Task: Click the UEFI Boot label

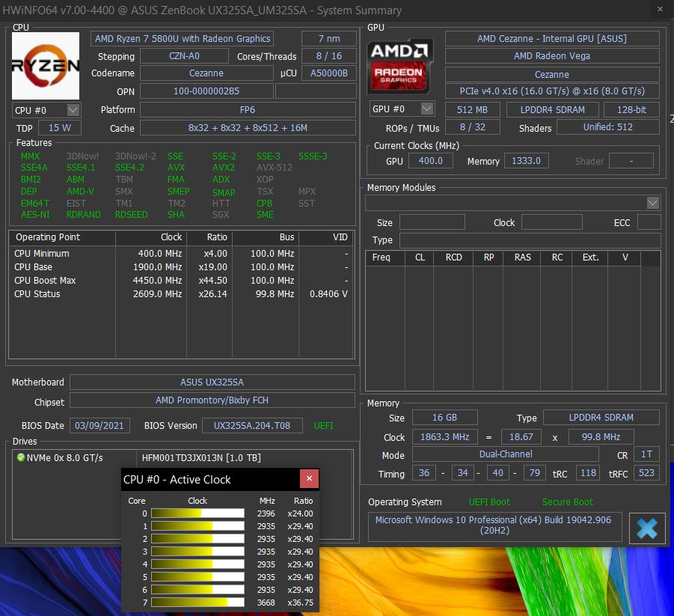Action: click(x=489, y=502)
